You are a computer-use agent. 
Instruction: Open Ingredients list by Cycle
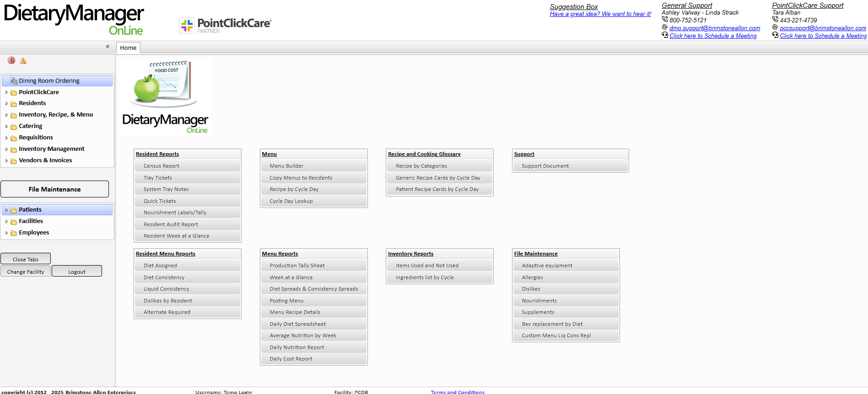440,277
